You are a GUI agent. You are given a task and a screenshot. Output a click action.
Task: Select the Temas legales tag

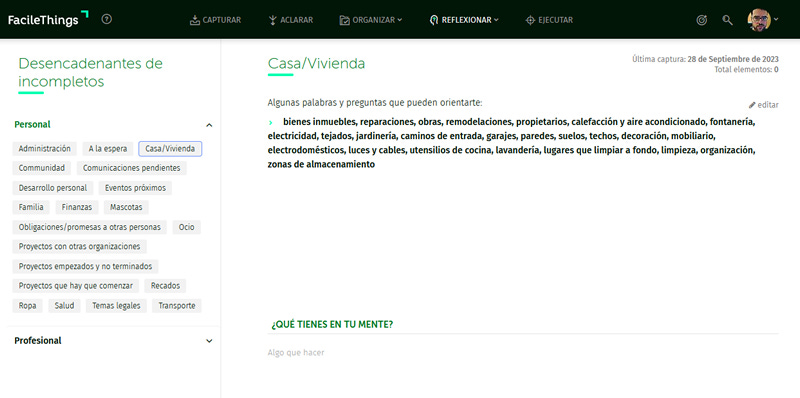[x=116, y=306]
